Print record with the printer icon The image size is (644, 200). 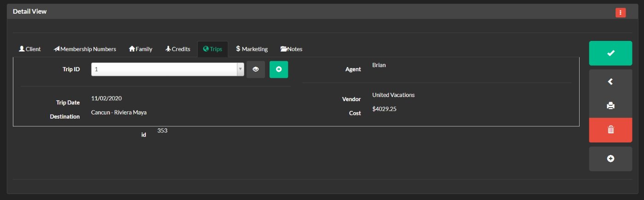pyautogui.click(x=610, y=106)
